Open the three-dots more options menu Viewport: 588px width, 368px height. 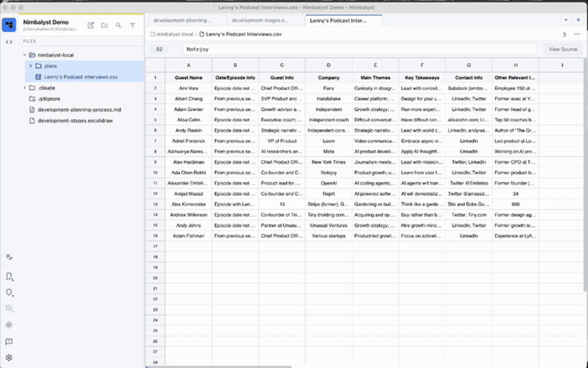(x=577, y=34)
